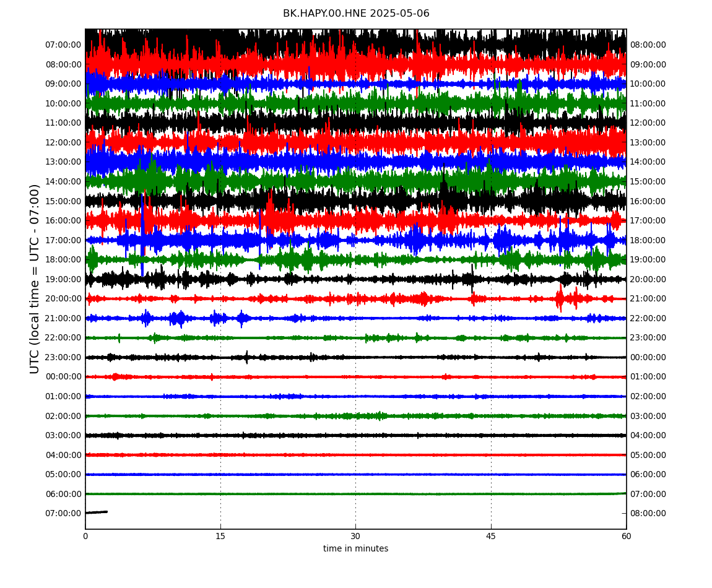This screenshot has width=712, height=588.
Task: Click the right-side 02:00:00 label
Action: click(648, 396)
